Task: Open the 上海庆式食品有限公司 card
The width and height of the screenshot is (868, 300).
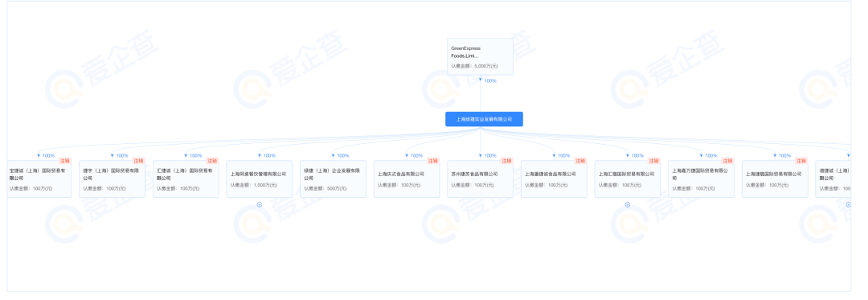Action: tap(407, 179)
